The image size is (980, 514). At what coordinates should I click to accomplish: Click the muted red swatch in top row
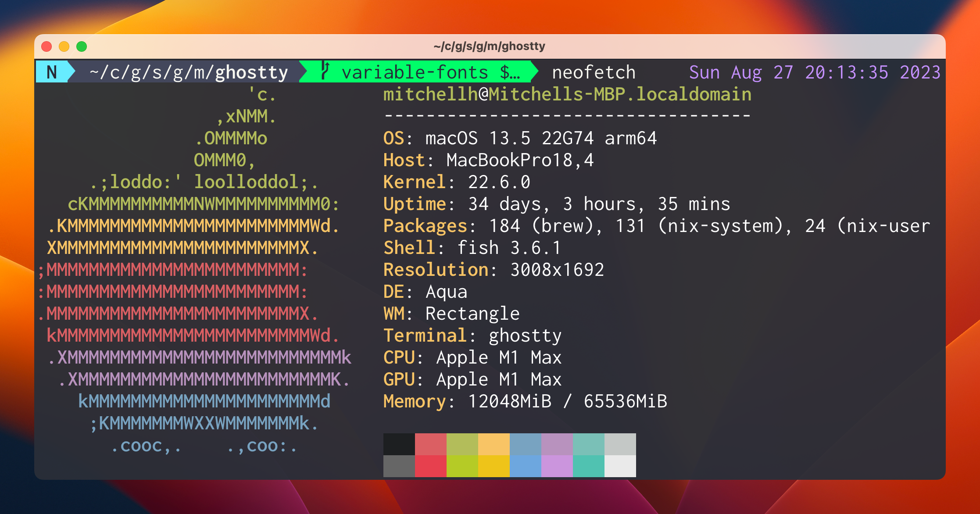click(431, 444)
